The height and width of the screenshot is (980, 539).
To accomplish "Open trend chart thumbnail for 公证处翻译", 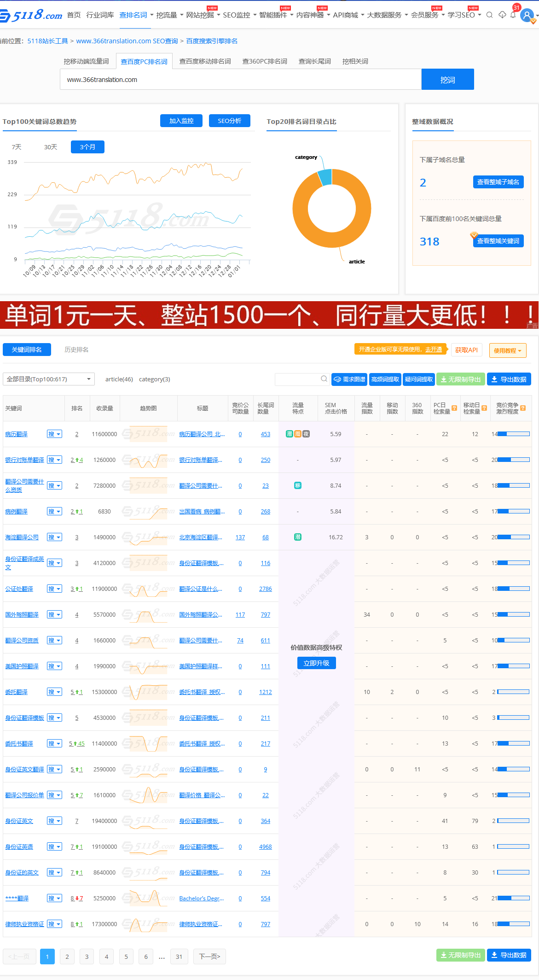I will 149,589.
